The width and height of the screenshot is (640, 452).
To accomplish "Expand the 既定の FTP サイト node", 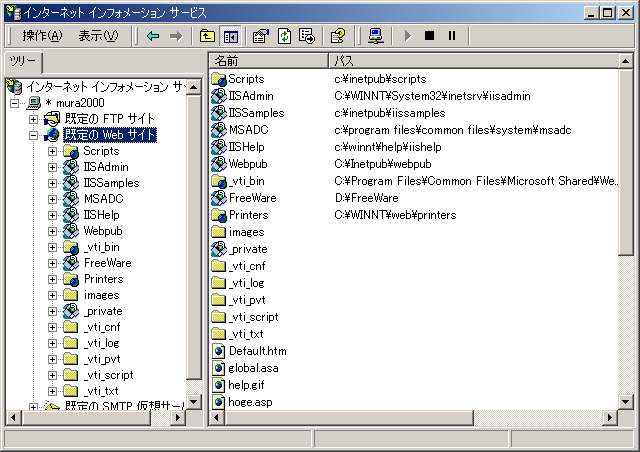I will (x=33, y=119).
